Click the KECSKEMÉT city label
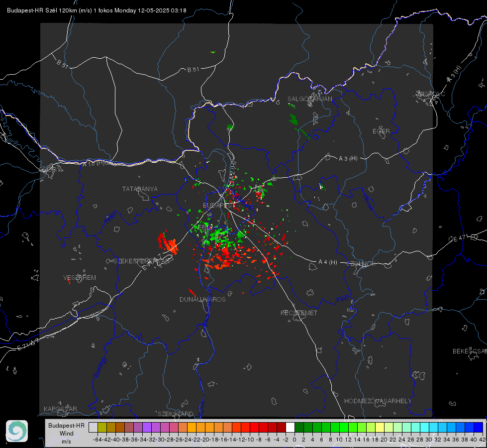Screen dimensions: 487x448 [299, 313]
